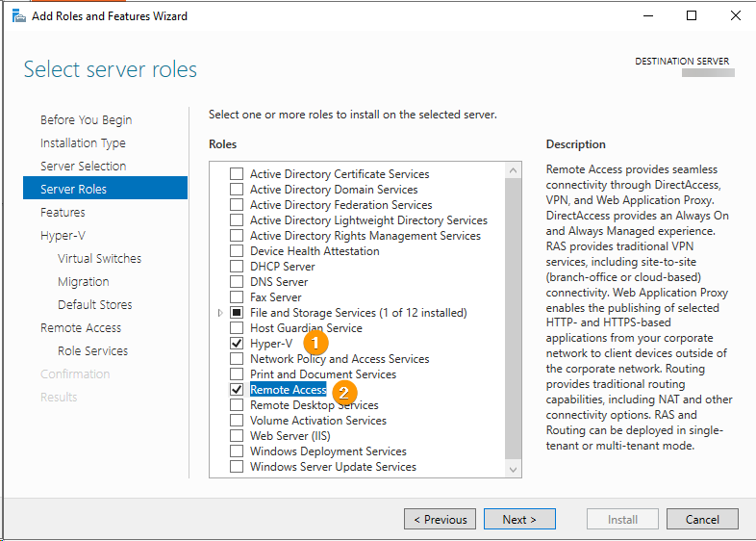The image size is (756, 541).
Task: Jump to Role Services step
Action: [x=92, y=351]
